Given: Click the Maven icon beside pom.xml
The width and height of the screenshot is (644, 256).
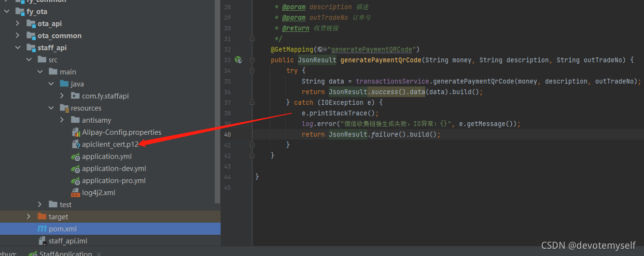Looking at the screenshot, I should [42, 229].
